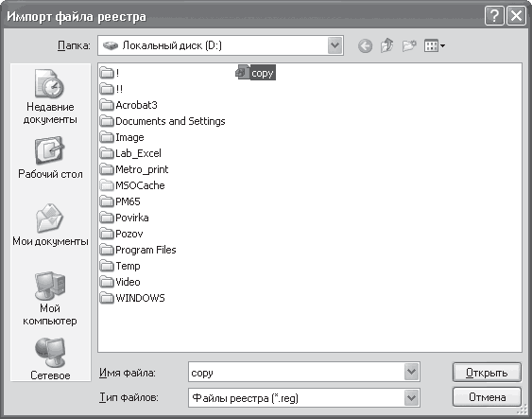Open Сетевое окружение shortcut
The width and height of the screenshot is (532, 419).
click(x=50, y=358)
